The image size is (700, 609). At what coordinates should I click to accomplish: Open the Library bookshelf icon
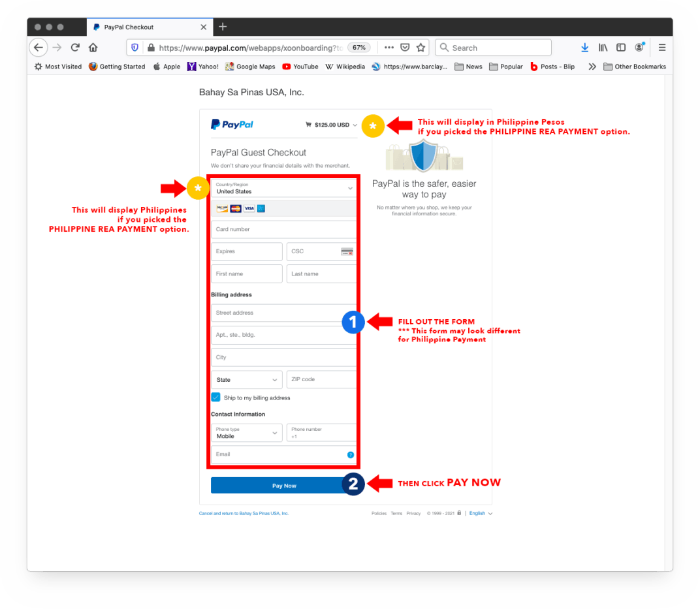[x=603, y=47]
